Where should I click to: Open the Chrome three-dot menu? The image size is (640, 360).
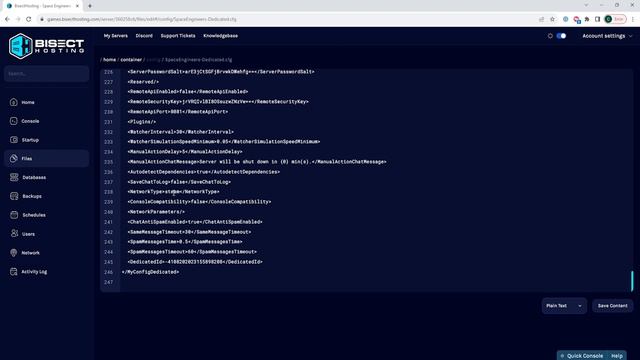(x=633, y=19)
